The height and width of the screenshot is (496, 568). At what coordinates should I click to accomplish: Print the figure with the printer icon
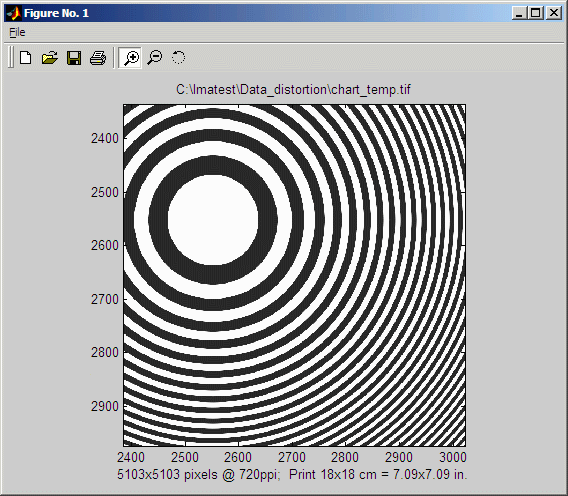coord(98,58)
